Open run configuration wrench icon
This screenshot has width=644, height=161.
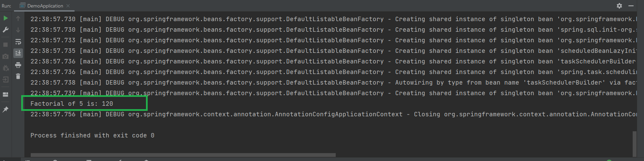point(5,30)
